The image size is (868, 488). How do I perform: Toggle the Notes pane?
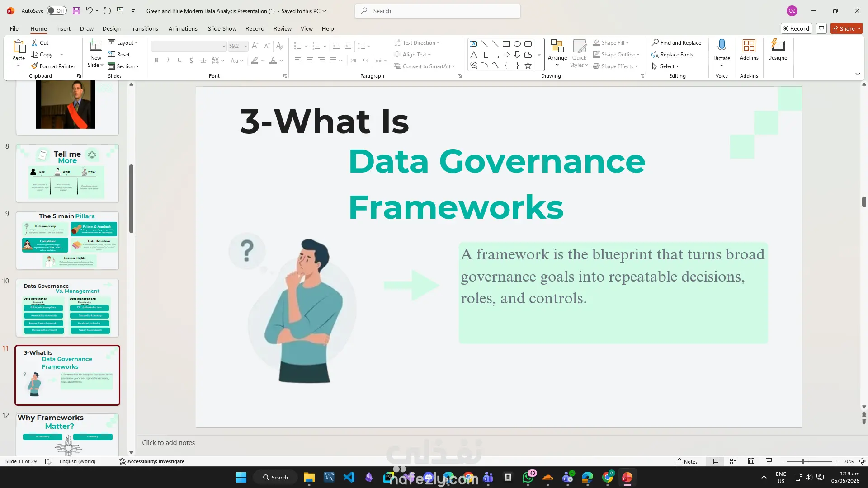tap(687, 461)
